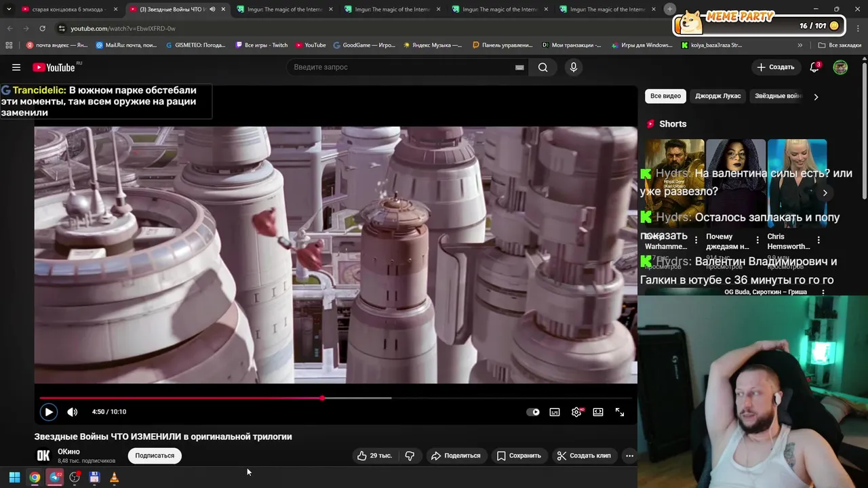
Task: Open the Windows Start menu
Action: pyautogui.click(x=14, y=477)
